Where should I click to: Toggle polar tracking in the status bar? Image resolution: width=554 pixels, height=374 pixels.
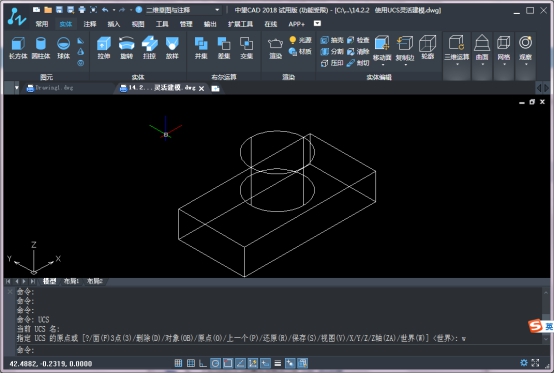[x=215, y=363]
